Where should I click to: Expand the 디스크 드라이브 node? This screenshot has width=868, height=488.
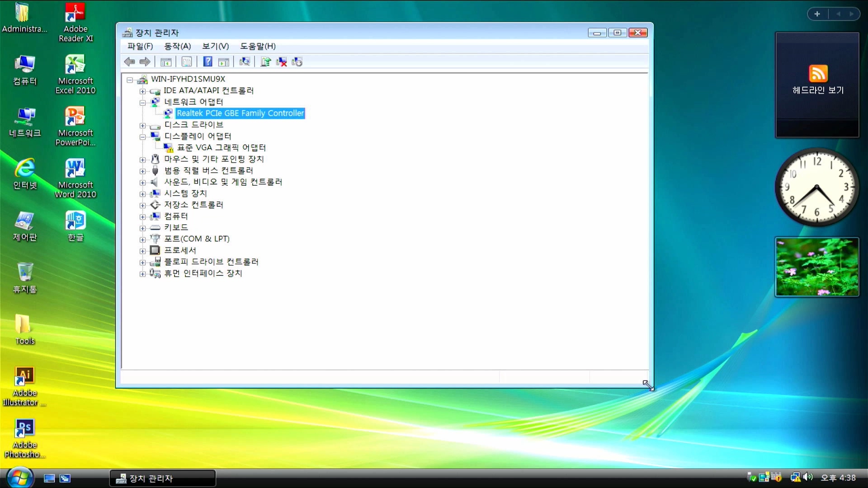tap(142, 126)
